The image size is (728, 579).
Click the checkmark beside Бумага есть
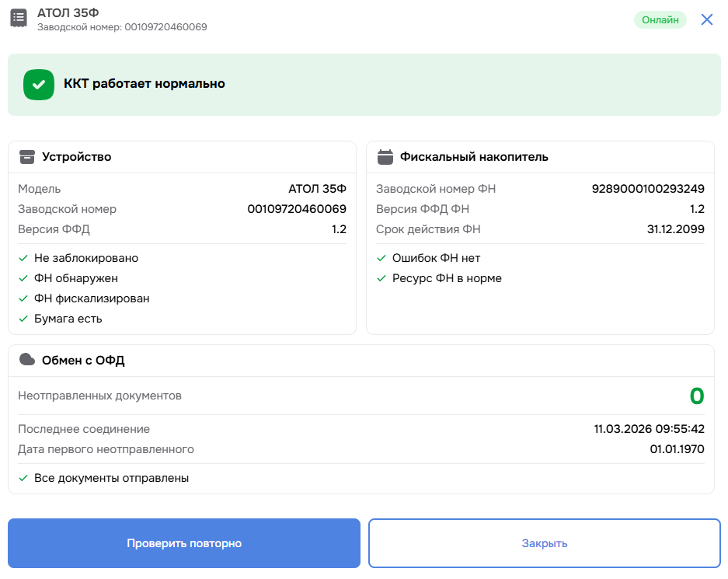(23, 319)
